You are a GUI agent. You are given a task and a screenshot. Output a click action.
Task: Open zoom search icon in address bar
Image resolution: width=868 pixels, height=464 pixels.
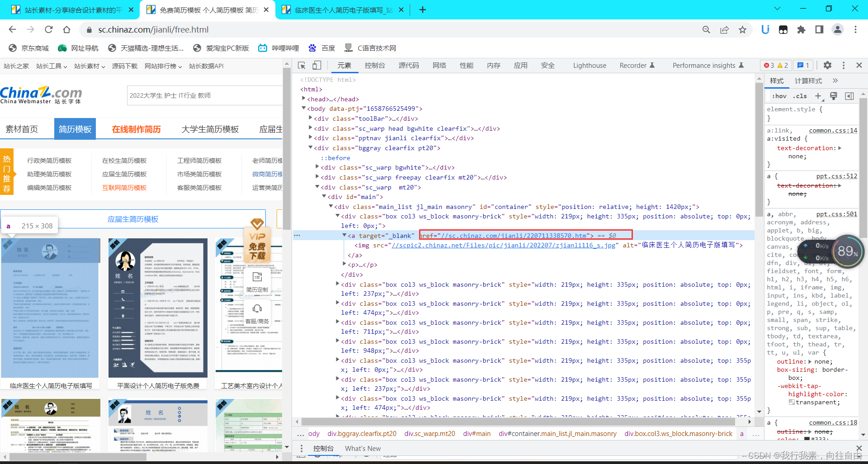[706, 29]
